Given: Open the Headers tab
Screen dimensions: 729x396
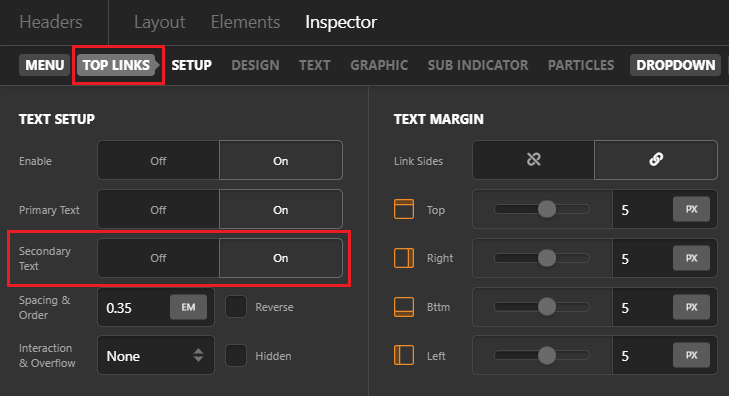Looking at the screenshot, I should click(51, 22).
